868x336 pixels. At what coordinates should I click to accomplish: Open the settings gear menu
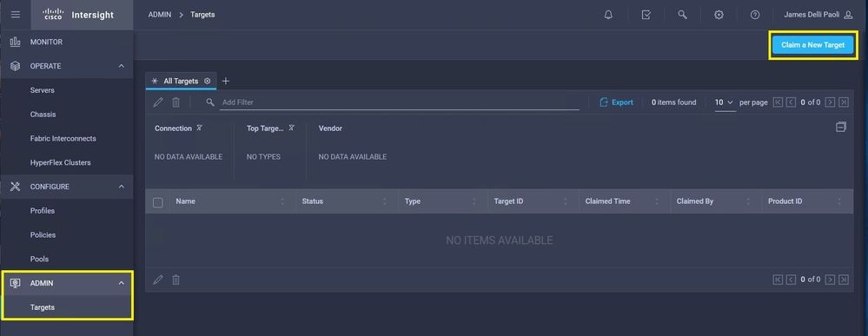coord(719,15)
